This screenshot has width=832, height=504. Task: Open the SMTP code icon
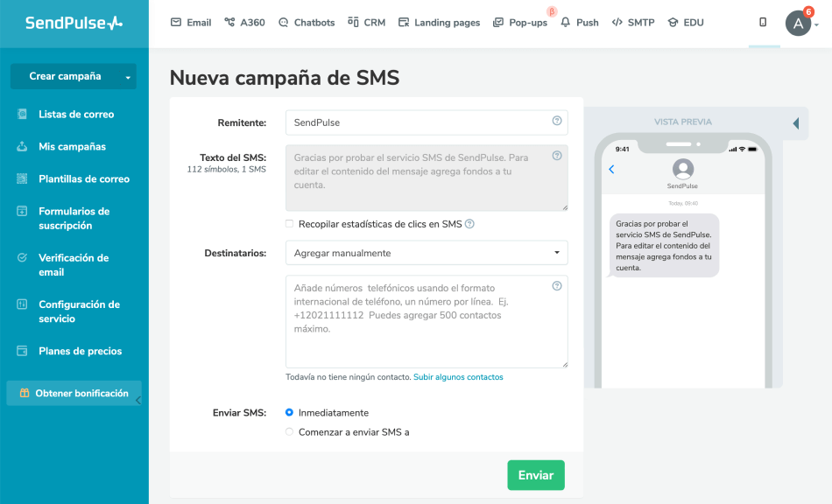coord(617,22)
